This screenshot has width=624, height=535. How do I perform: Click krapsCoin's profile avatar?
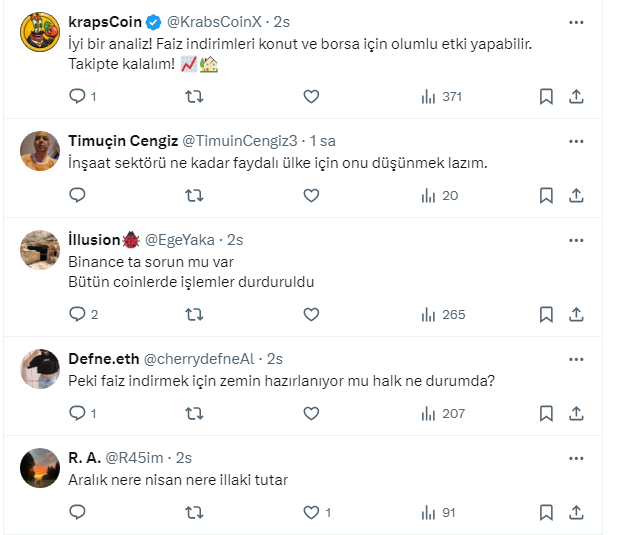coord(40,33)
